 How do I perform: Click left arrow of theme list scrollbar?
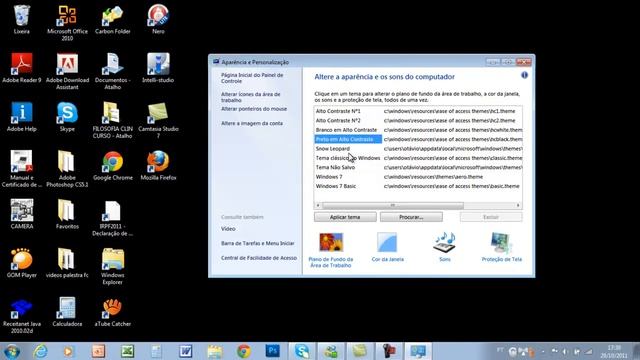tap(318, 205)
